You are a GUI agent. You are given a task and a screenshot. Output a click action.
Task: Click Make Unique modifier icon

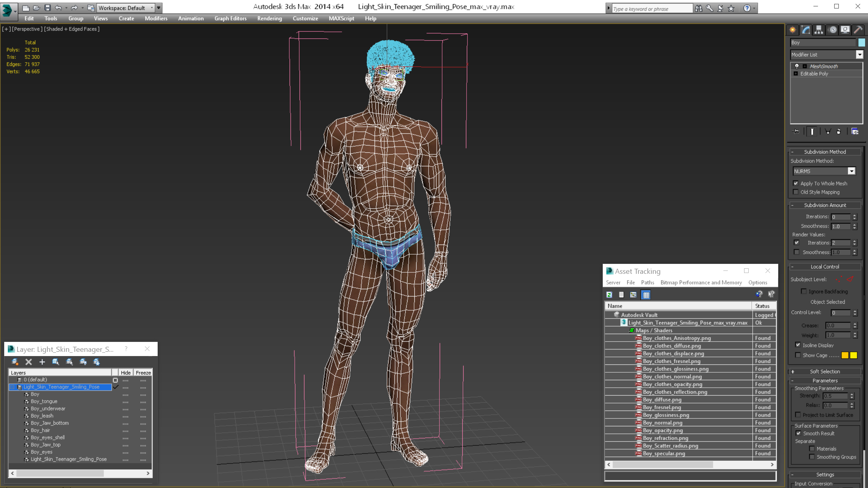[828, 131]
